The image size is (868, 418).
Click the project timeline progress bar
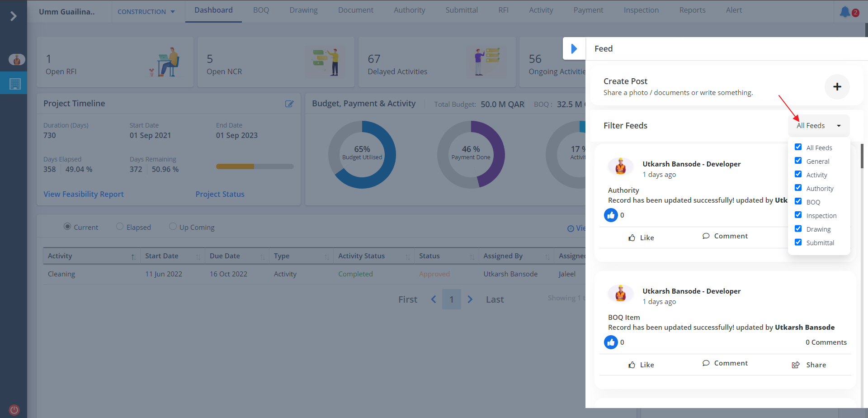tap(255, 166)
